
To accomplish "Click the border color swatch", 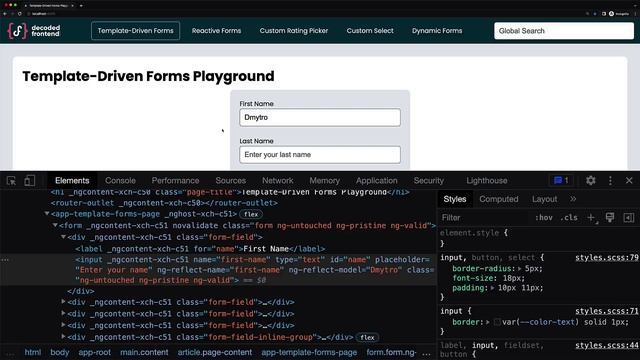I will click(x=497, y=322).
